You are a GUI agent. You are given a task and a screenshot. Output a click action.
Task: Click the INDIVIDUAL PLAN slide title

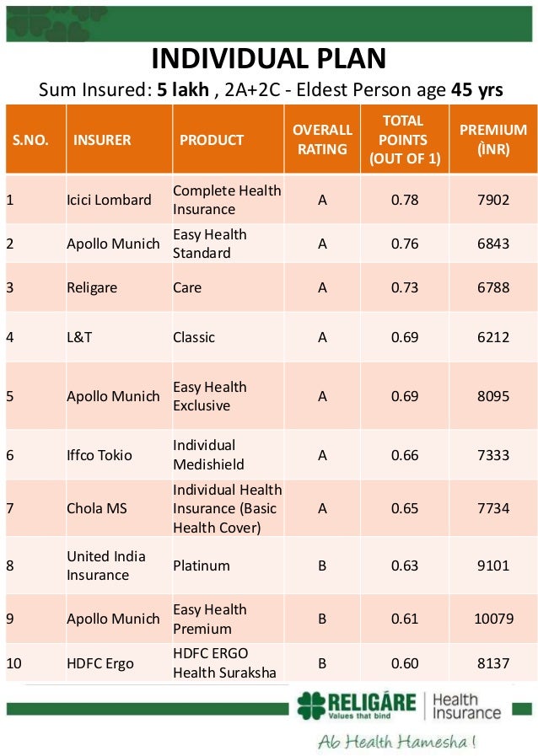pos(268,59)
